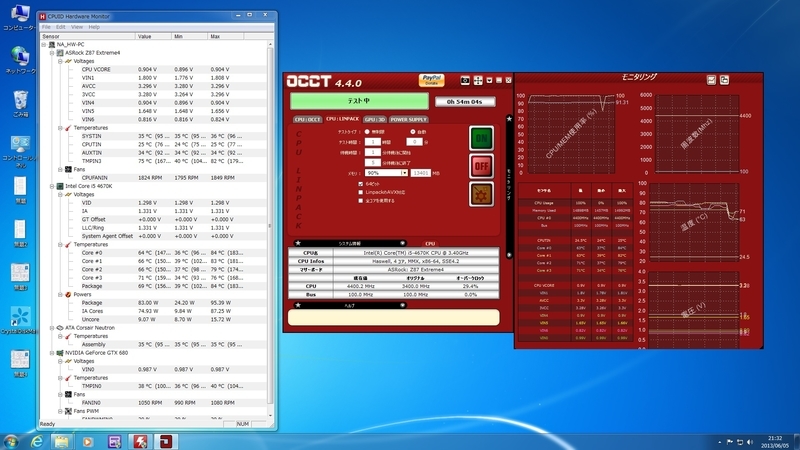Collapse the help section arrow

coord(403,305)
